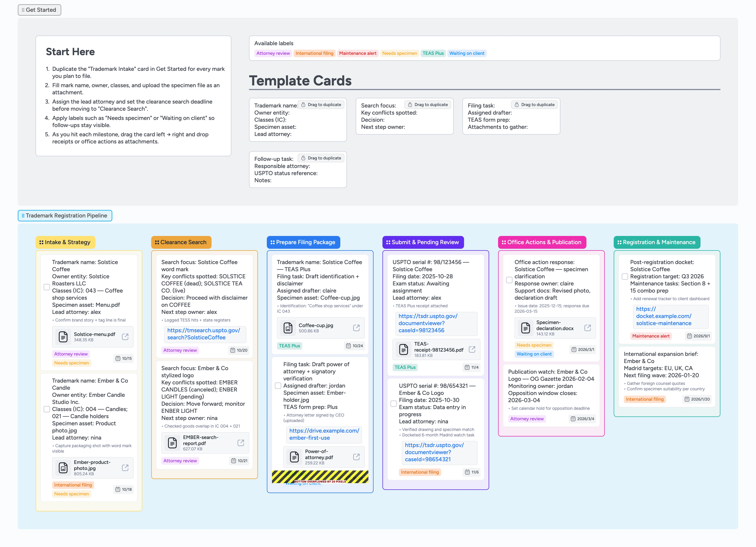Check the Office action response card checkbox
Viewport: 756px width, 547px height.
(x=509, y=280)
